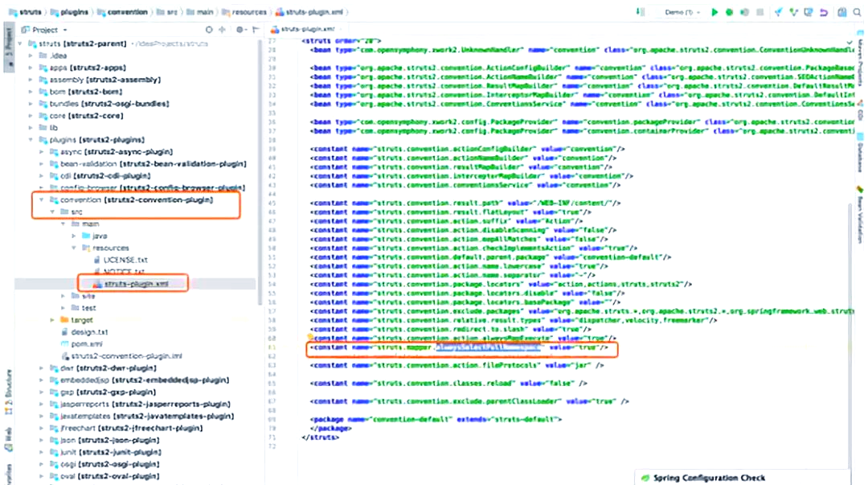Open the Project tool window vertical tab
This screenshot has height=485, width=868.
click(x=8, y=47)
